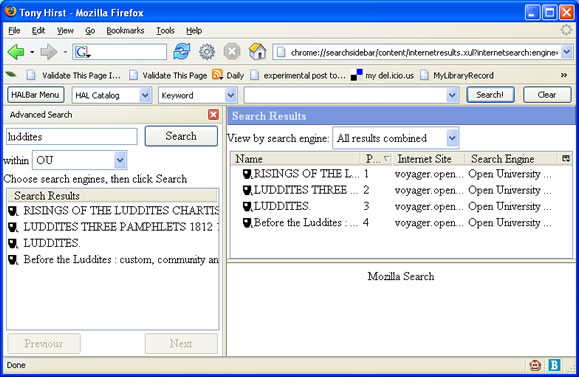579x377 pixels.
Task: Click the green leaf bookmark icon
Action: [11, 75]
